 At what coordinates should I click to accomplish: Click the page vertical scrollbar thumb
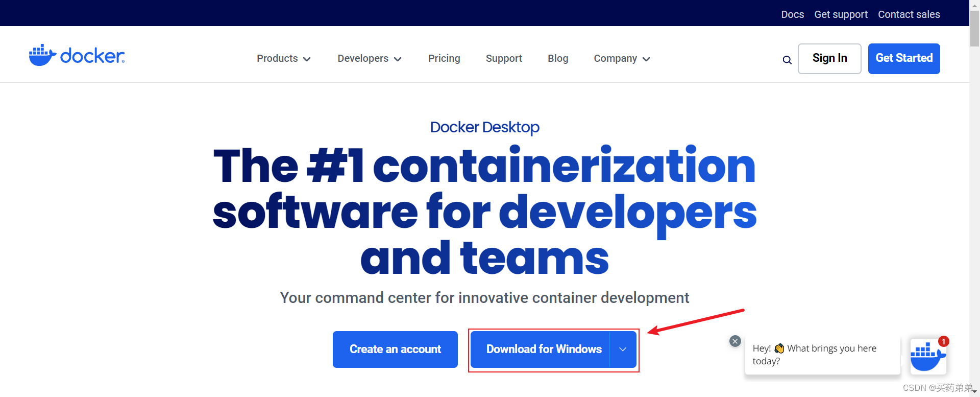pos(974,29)
